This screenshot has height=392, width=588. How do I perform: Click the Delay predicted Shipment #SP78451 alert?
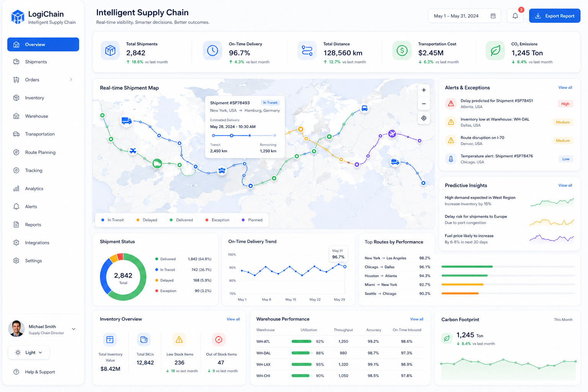509,104
